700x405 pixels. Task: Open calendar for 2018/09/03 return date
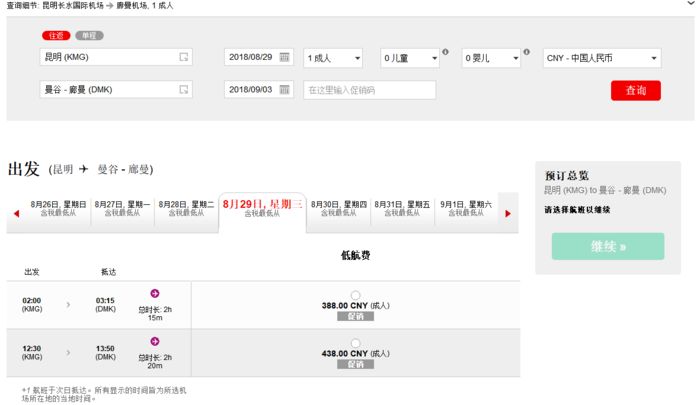(x=284, y=90)
